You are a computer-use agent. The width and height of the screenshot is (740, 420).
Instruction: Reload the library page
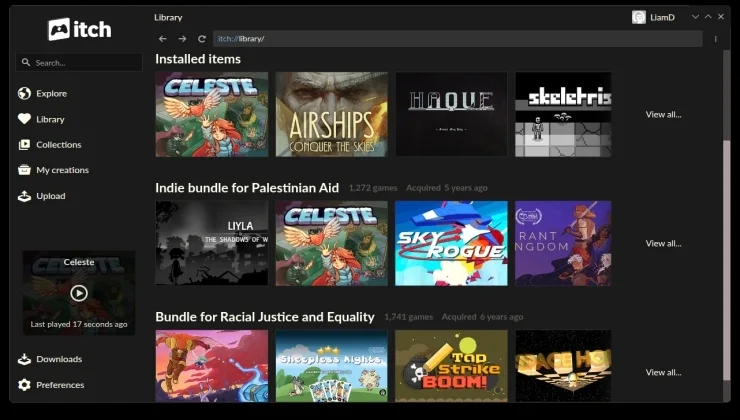tap(202, 39)
